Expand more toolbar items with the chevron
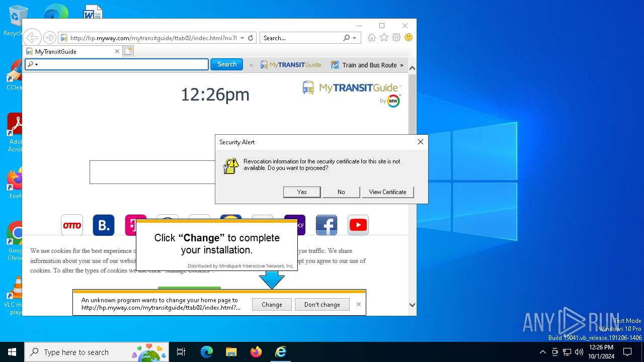This screenshot has height=362, width=644. (x=401, y=65)
